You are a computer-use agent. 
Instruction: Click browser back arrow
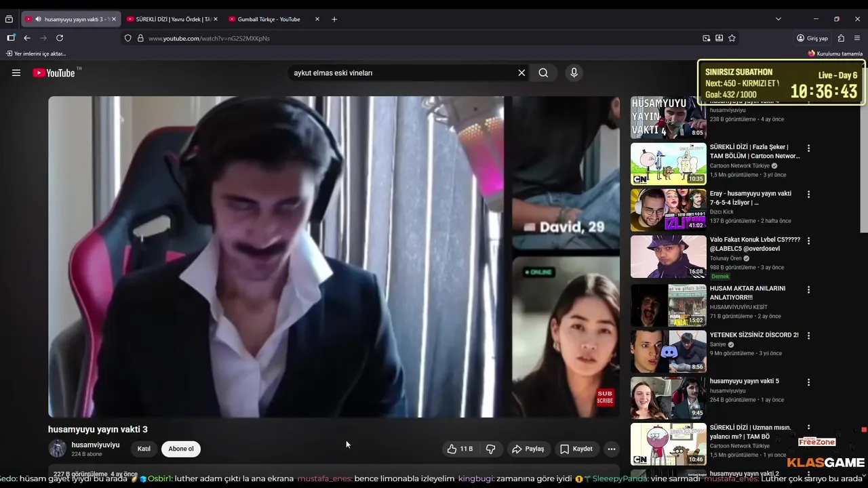point(27,38)
